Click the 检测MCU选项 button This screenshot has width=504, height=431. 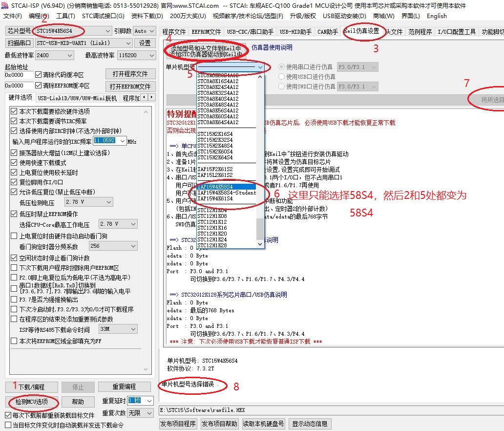(x=31, y=402)
